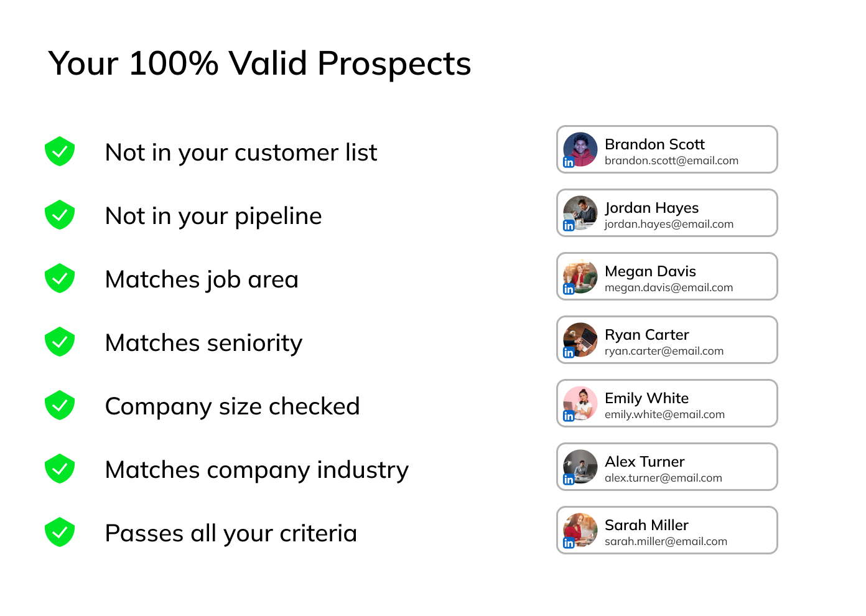Click LinkedIn badge on Ryan Carter's card
This screenshot has width=866, height=616.
point(569,353)
